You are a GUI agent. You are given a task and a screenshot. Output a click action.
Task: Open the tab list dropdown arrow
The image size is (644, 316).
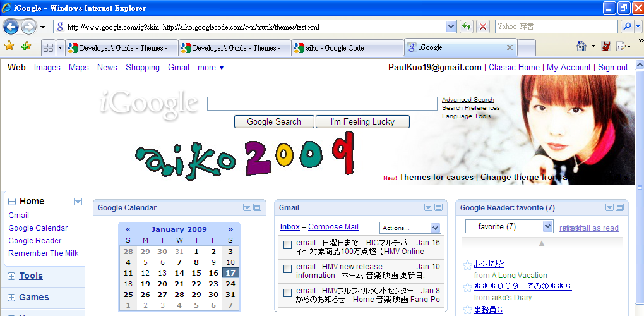[60, 47]
